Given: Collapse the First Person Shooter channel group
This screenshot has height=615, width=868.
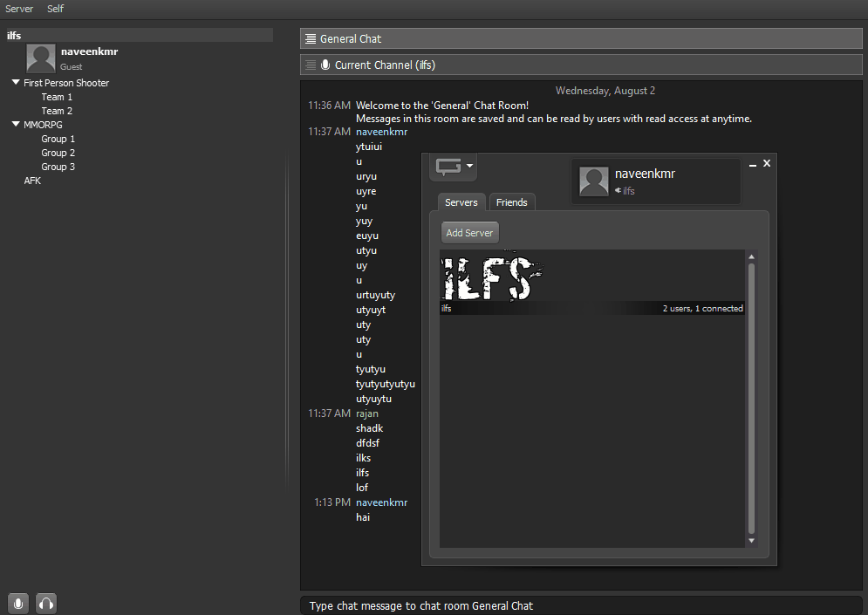Looking at the screenshot, I should coord(16,83).
